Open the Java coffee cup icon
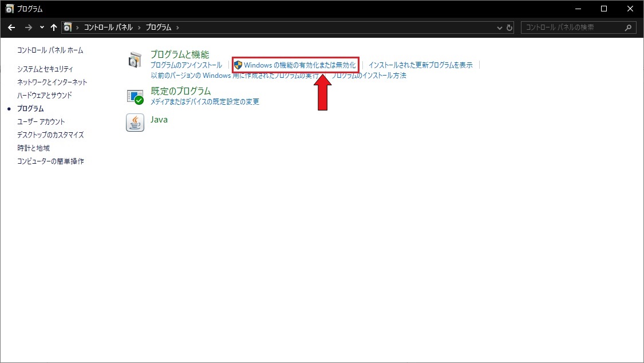Screen dimensions: 644x363 [135, 123]
